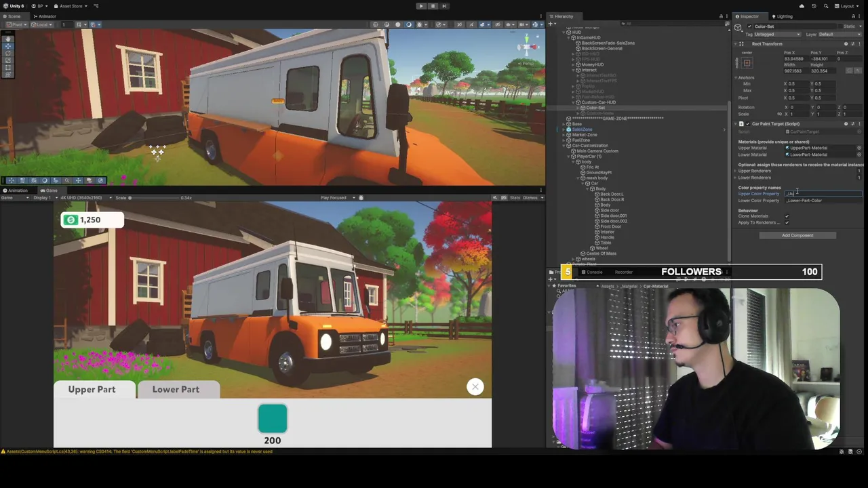Screen dimensions: 868x488
Task: Click the Upper Part tab in game
Action: coord(94,389)
